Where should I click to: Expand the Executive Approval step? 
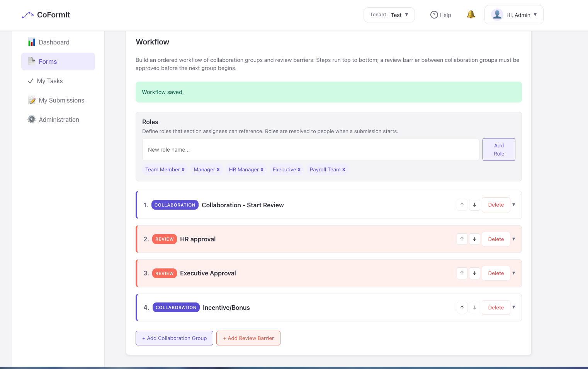pyautogui.click(x=514, y=273)
